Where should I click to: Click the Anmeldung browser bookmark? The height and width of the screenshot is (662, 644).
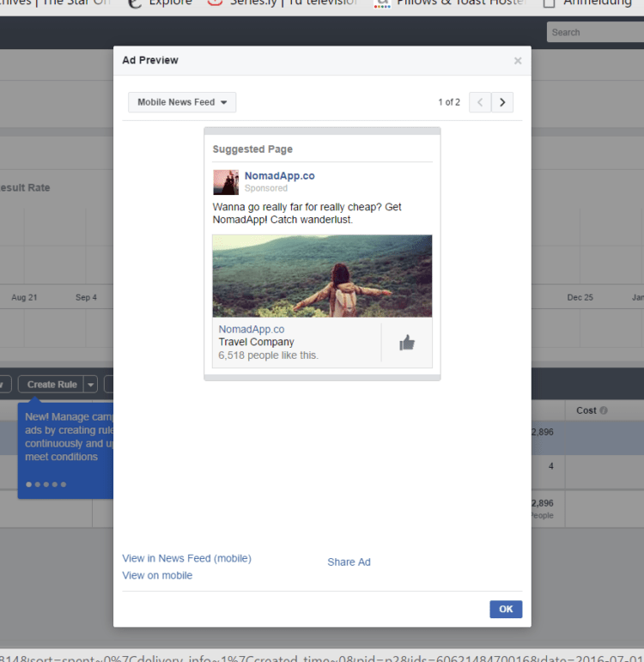tap(587, 3)
